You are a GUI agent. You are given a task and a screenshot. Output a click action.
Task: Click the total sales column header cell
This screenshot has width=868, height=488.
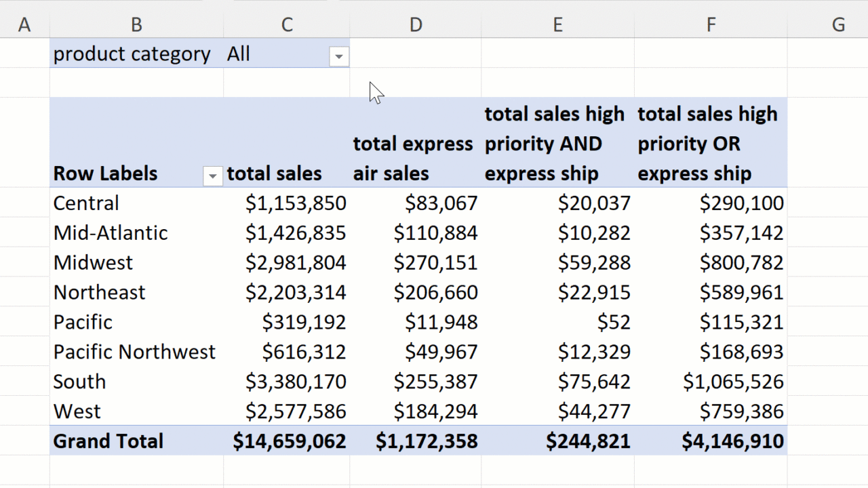275,174
